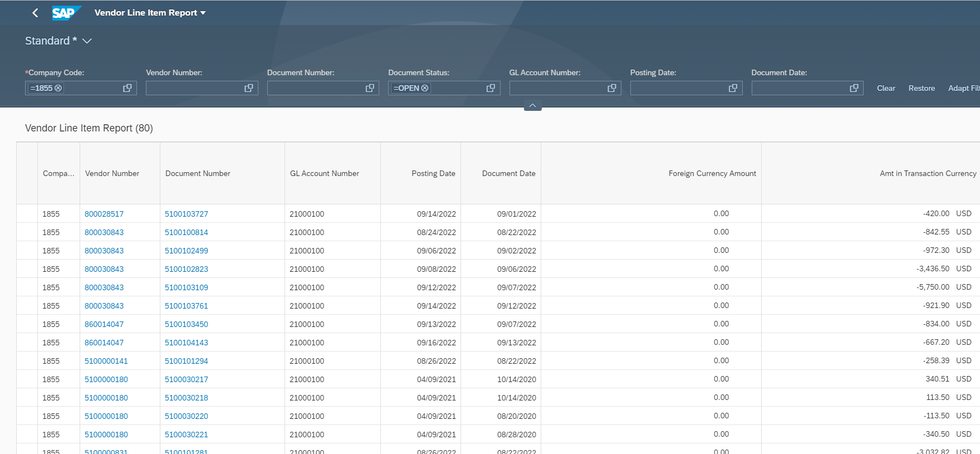The image size is (980, 454).
Task: Click the Clear filters button
Action: point(886,88)
